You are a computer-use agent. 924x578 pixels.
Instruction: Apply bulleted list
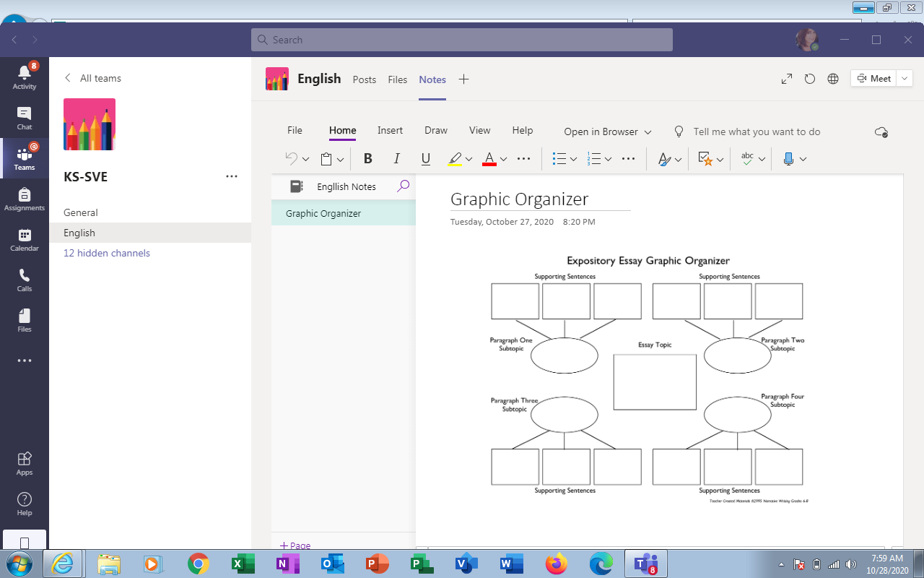click(559, 159)
